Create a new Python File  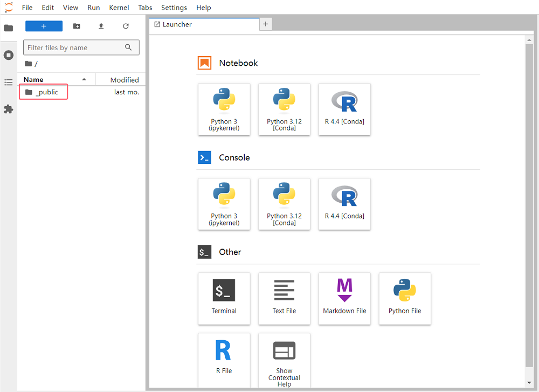405,299
